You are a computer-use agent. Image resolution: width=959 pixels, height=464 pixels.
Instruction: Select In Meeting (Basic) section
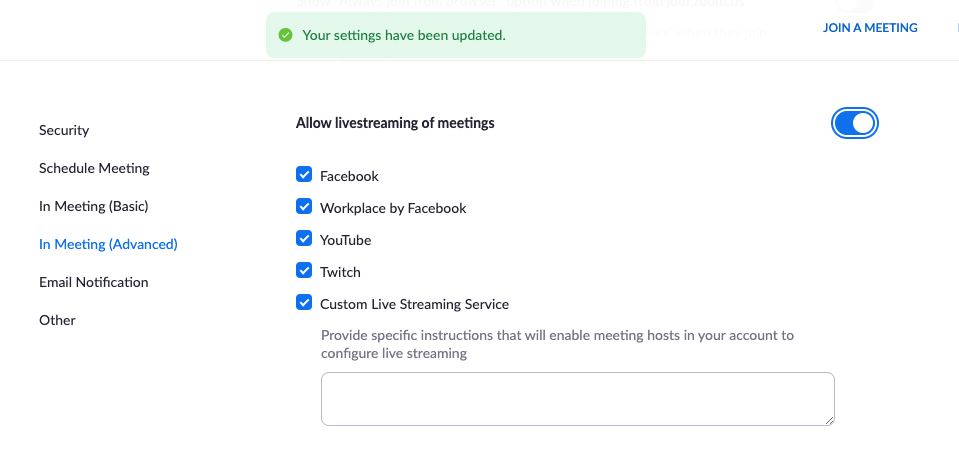pos(94,206)
